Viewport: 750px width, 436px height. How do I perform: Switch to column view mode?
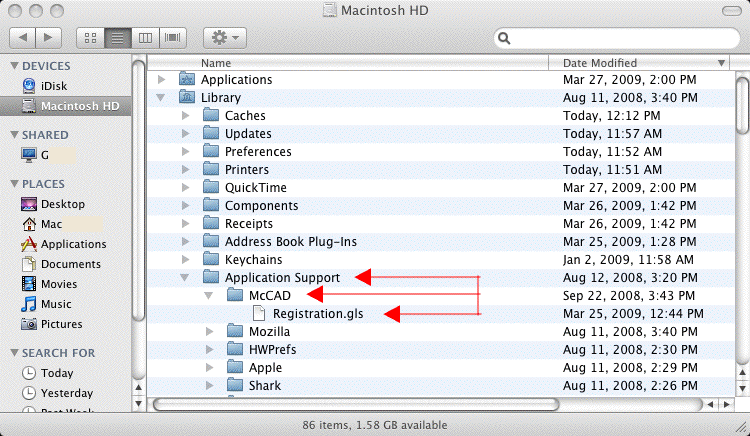(x=145, y=38)
